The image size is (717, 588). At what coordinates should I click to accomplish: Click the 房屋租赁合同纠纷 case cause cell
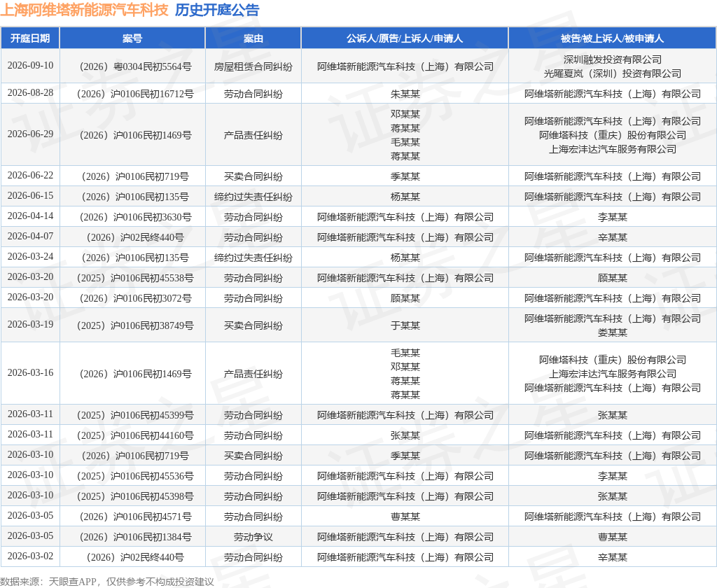253,66
